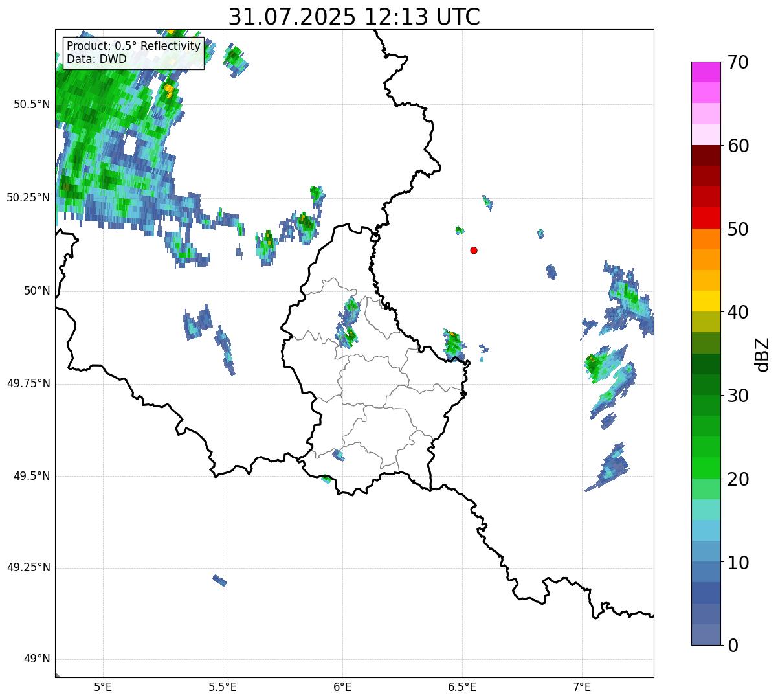Click the magenta top colorbar segment
This screenshot has height=700, width=778.
706,72
